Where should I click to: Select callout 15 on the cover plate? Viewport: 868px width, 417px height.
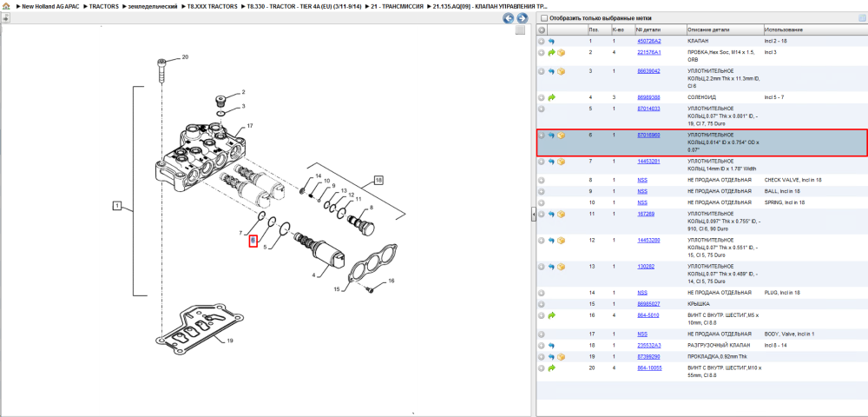[336, 289]
